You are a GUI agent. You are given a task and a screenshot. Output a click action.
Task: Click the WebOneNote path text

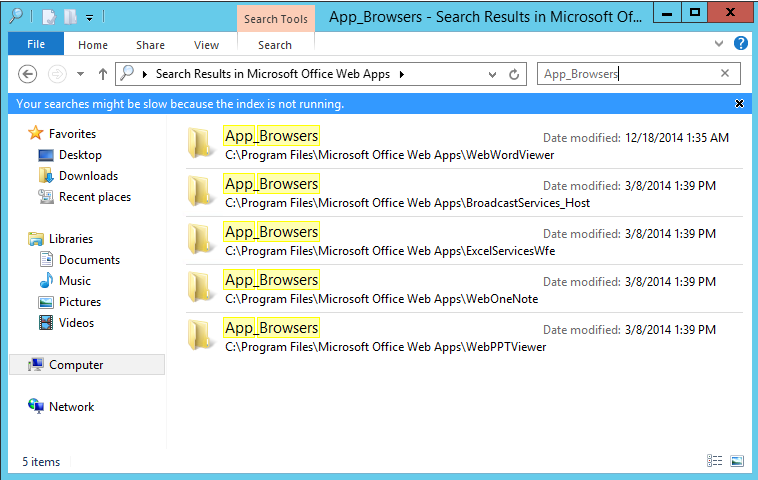point(381,299)
